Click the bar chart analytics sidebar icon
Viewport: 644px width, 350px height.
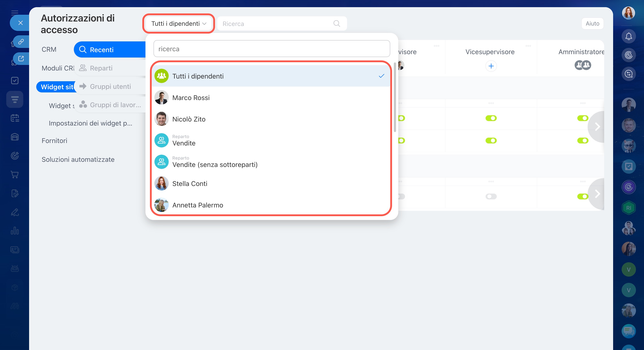(15, 231)
